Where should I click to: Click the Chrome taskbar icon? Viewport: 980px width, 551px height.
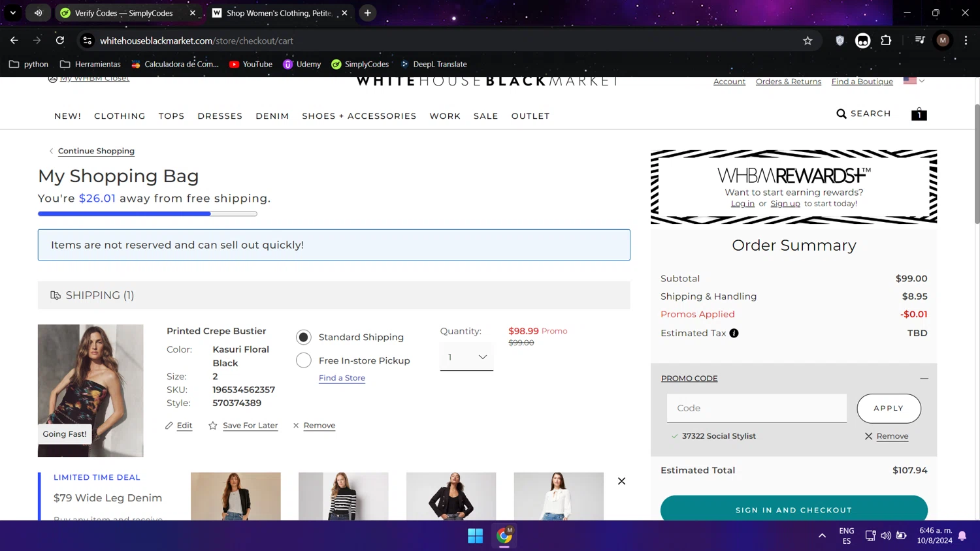tap(504, 536)
